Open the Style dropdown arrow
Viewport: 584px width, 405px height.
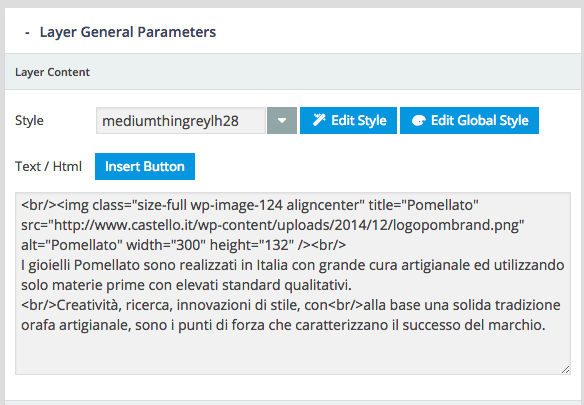(282, 121)
